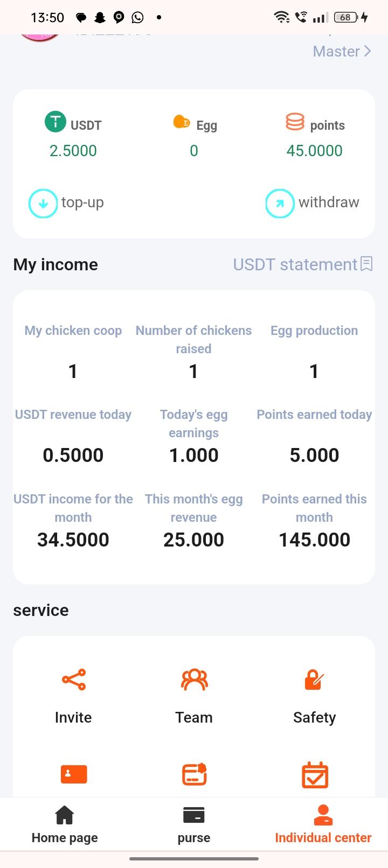This screenshot has width=388, height=868.
Task: Tap the top-up label
Action: (82, 202)
